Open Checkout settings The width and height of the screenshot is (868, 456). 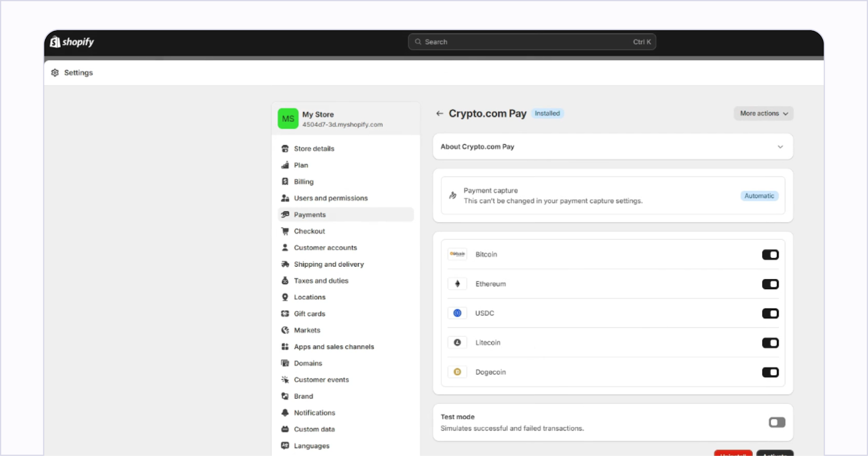pyautogui.click(x=346, y=231)
